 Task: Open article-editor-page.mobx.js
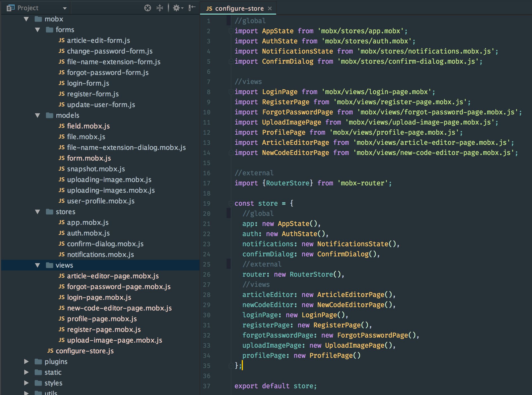click(113, 276)
